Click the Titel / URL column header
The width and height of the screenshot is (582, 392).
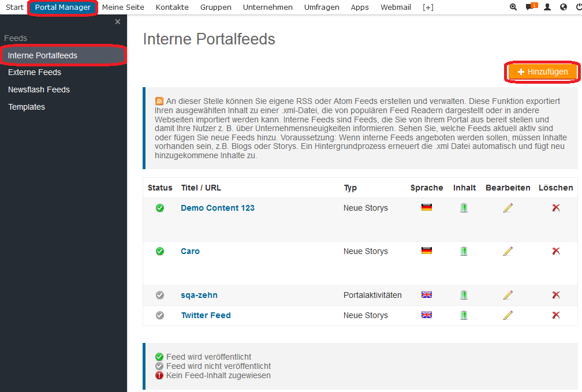(x=201, y=188)
